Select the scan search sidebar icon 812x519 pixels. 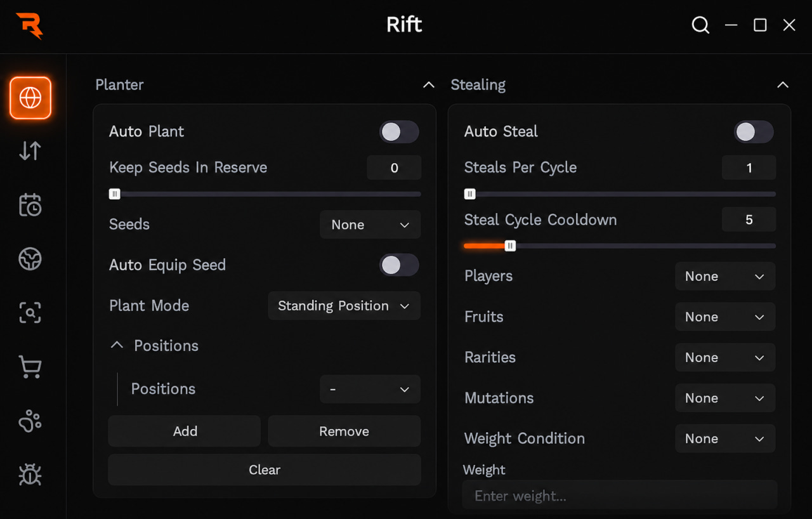coord(30,313)
